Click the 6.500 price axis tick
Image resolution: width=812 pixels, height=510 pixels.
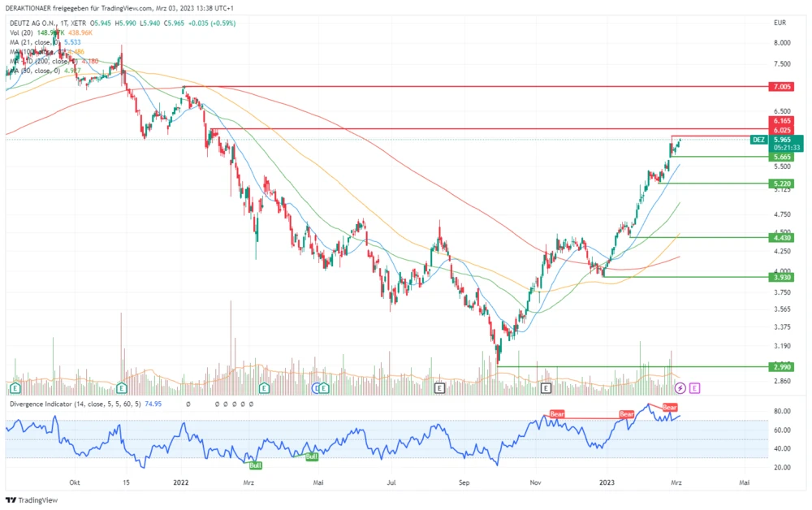(782, 111)
